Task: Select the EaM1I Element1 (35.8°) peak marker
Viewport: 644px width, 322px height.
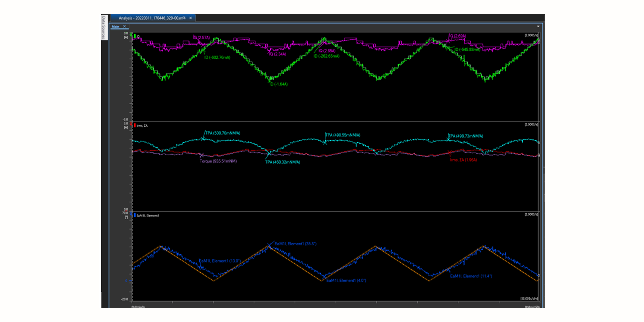Action: (269, 246)
